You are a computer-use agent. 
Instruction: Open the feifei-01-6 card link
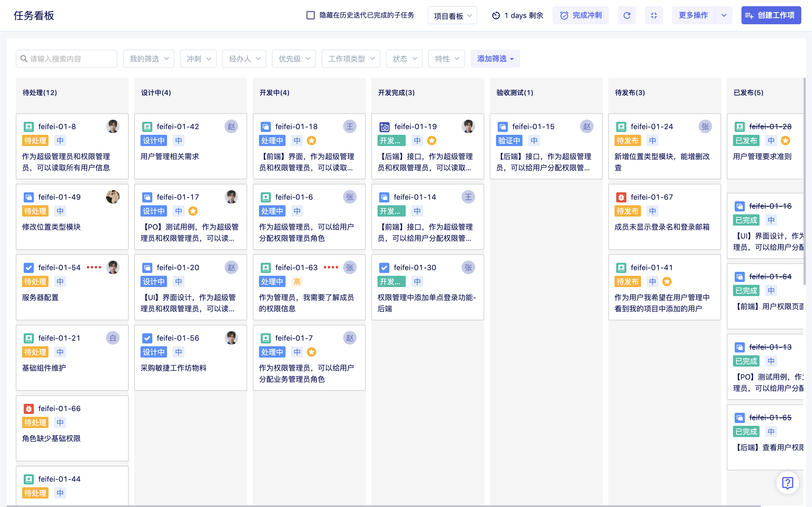tap(294, 197)
